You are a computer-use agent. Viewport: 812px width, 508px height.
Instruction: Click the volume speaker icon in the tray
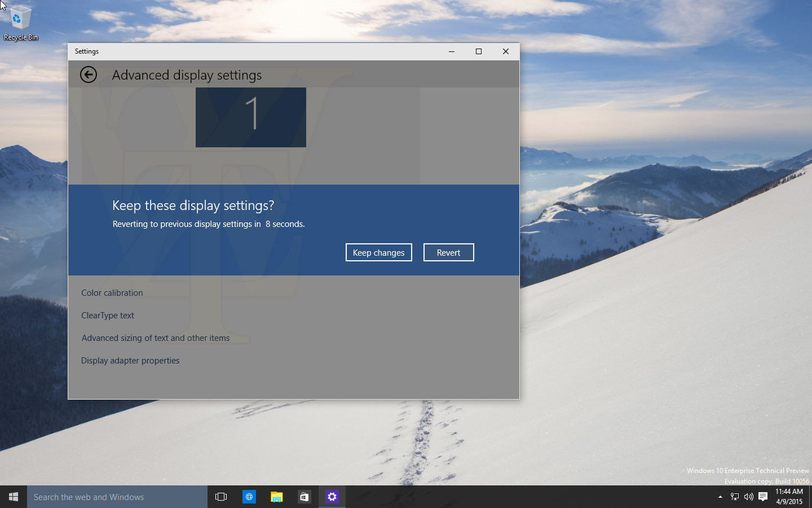[x=748, y=497]
